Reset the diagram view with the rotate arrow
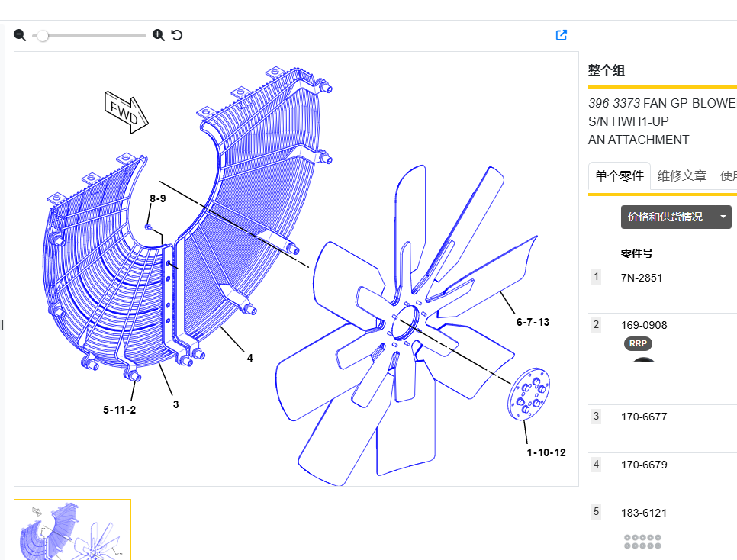Viewport: 737px width, 560px height. (x=177, y=35)
